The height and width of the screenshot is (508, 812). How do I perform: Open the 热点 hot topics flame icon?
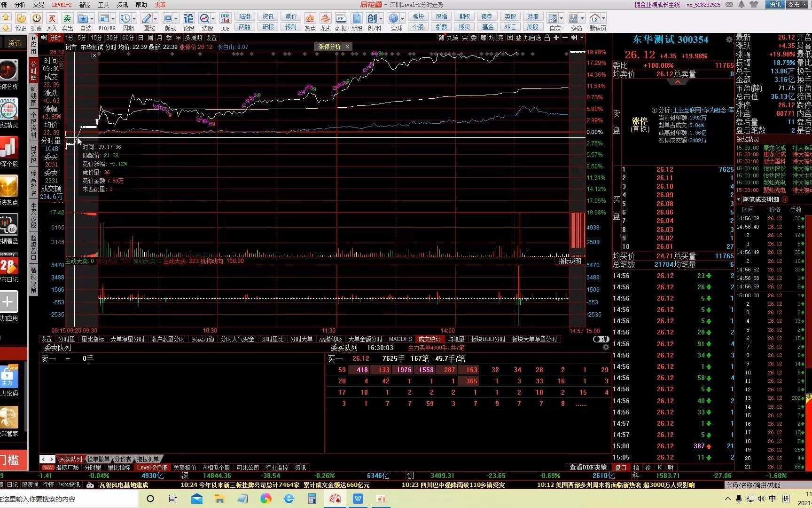[310, 19]
